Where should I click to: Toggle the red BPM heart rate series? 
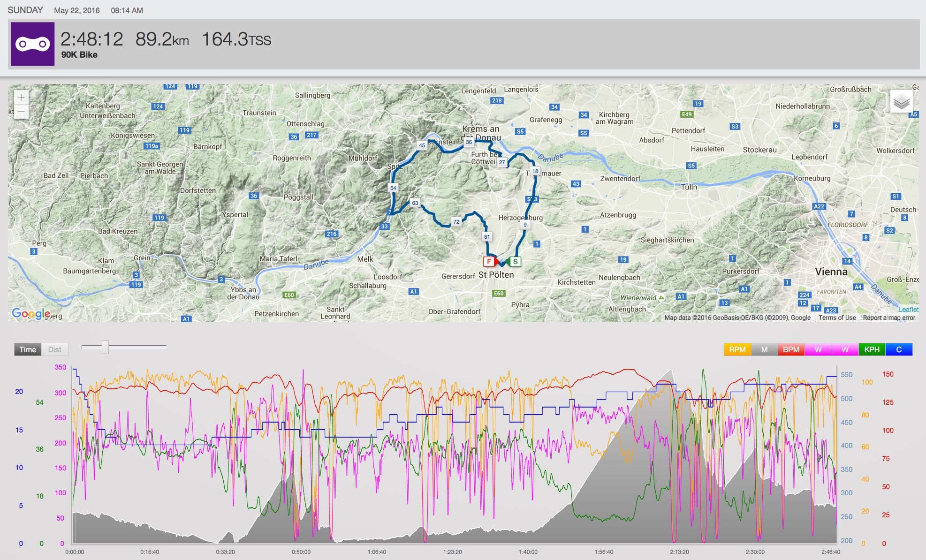(x=791, y=349)
